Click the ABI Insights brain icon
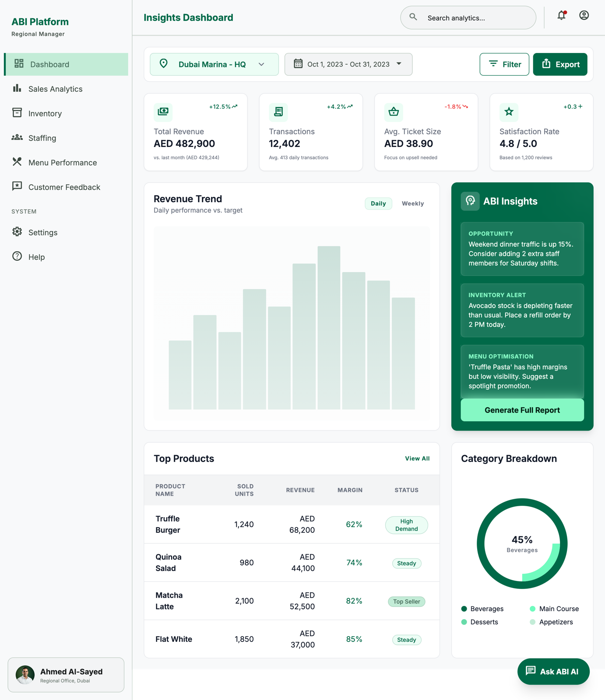Screen dimensions: 605x700 (x=470, y=201)
